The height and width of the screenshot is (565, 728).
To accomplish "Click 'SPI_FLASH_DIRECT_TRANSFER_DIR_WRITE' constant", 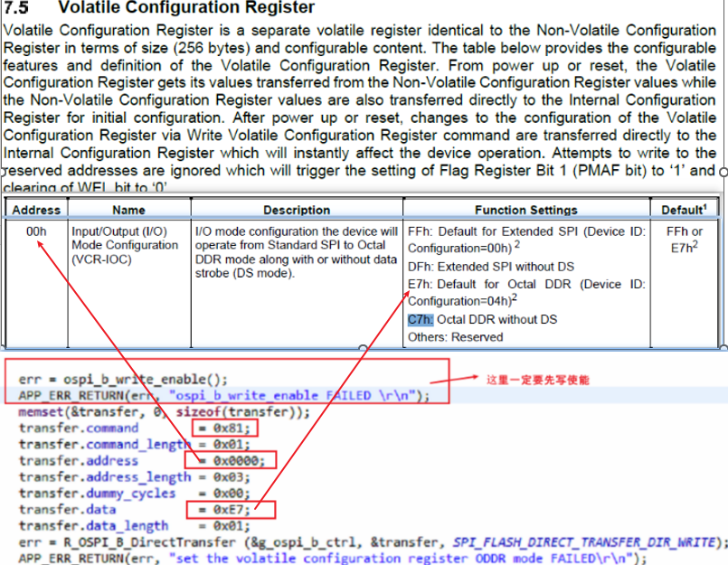I will pos(584,541).
